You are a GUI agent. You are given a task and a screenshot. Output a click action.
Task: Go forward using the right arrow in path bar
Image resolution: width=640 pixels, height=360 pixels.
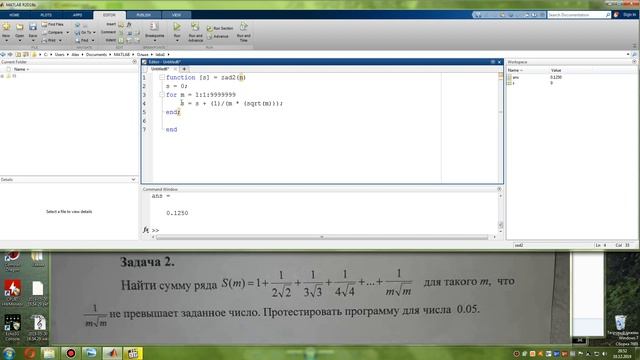[x=10, y=54]
